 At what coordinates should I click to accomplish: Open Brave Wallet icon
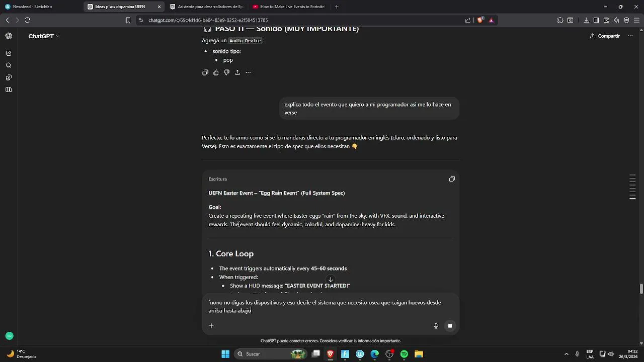[x=606, y=20]
